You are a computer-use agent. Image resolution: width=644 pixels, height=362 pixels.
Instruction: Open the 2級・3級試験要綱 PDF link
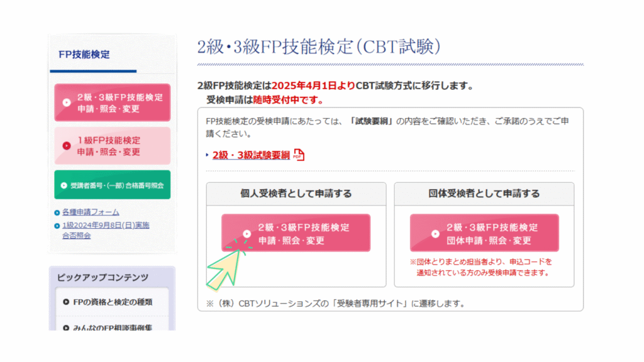pyautogui.click(x=251, y=155)
